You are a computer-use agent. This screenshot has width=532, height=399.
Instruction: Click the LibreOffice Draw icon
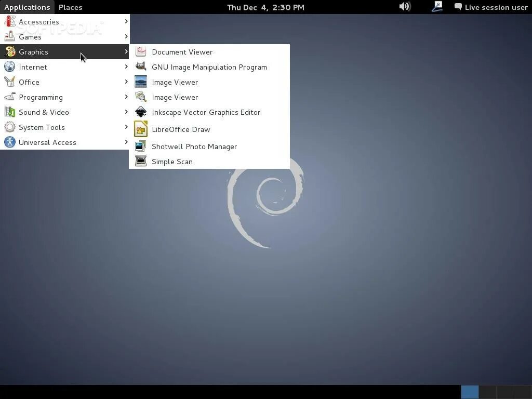point(141,129)
